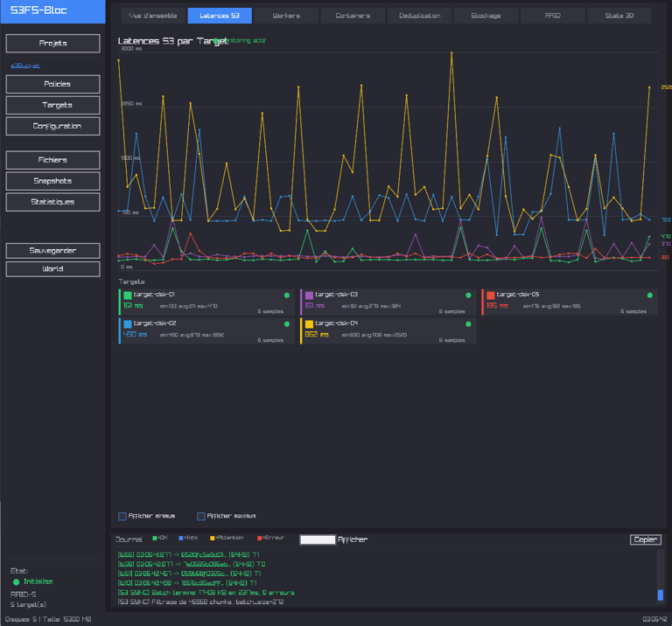Click the green status dot on target-dsk-04
This screenshot has width=672, height=626.
click(x=468, y=323)
